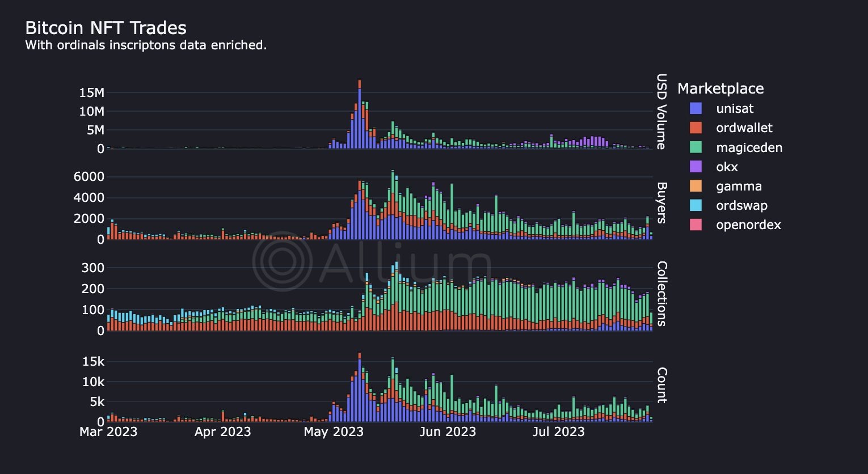Click the 300 tick on Collections axis
Screen dimensions: 868x474
click(93, 268)
